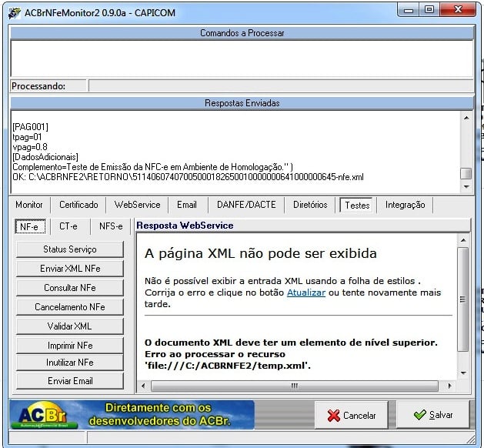The image size is (484, 448).
Task: Select the Testes tab
Action: (x=357, y=205)
